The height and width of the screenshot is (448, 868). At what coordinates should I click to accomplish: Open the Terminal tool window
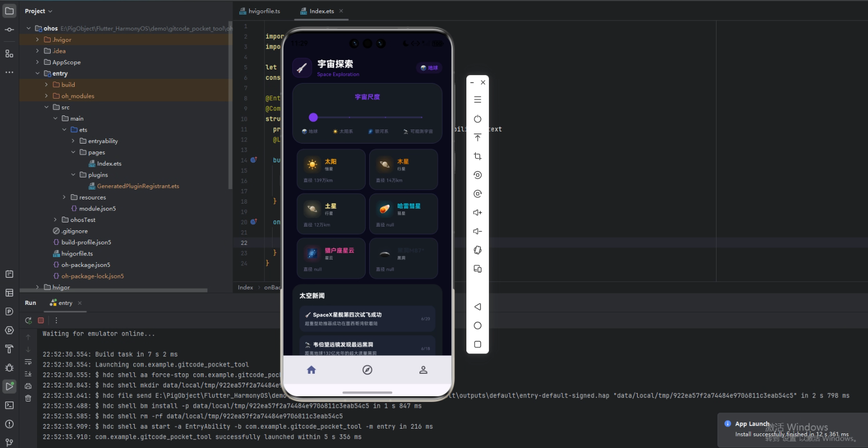9,405
